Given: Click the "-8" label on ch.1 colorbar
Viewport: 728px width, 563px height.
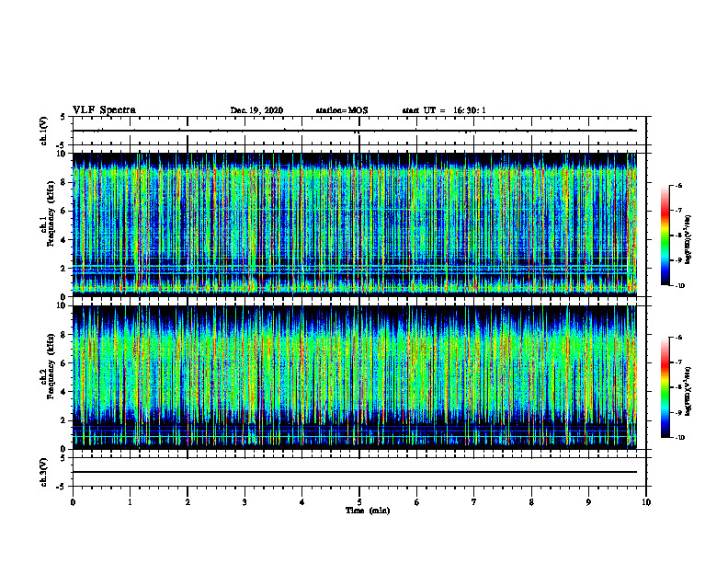Looking at the screenshot, I should [x=678, y=236].
